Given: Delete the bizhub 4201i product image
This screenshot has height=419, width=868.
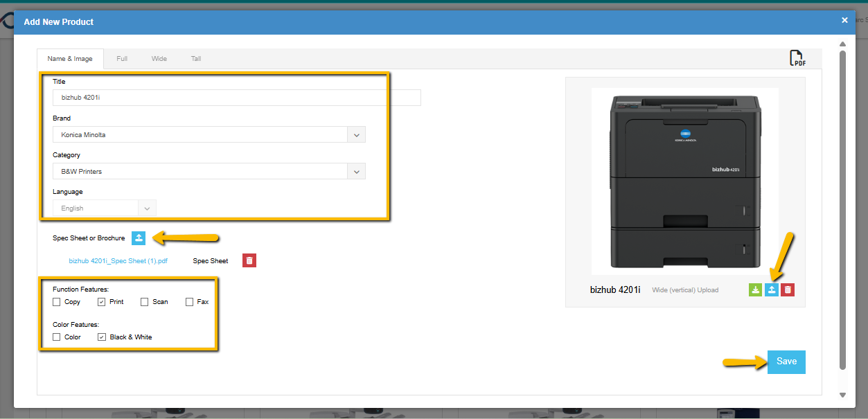Looking at the screenshot, I should click(788, 289).
